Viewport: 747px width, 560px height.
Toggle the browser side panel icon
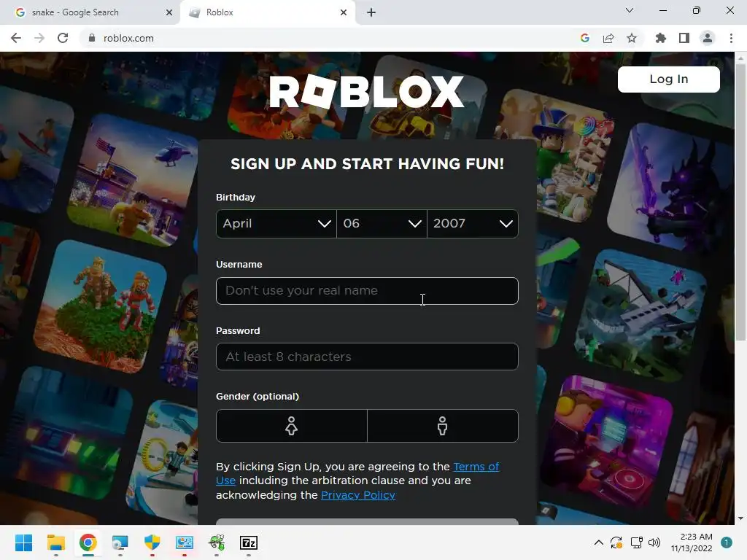coord(684,38)
